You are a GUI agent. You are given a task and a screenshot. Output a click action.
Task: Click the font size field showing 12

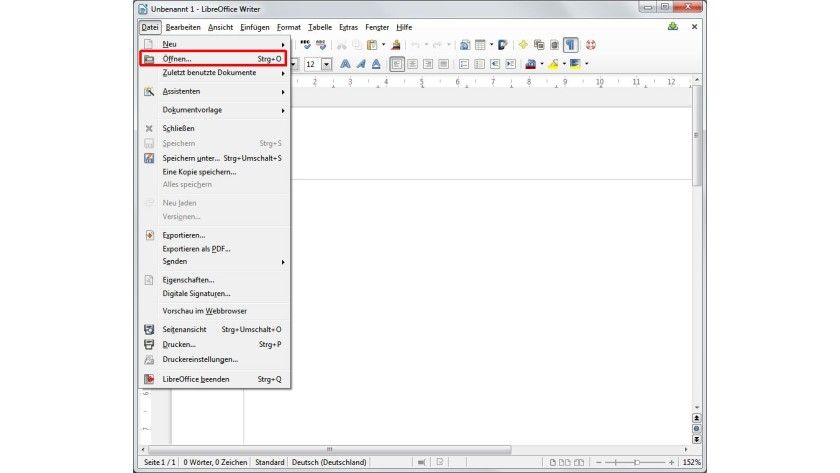pyautogui.click(x=312, y=65)
